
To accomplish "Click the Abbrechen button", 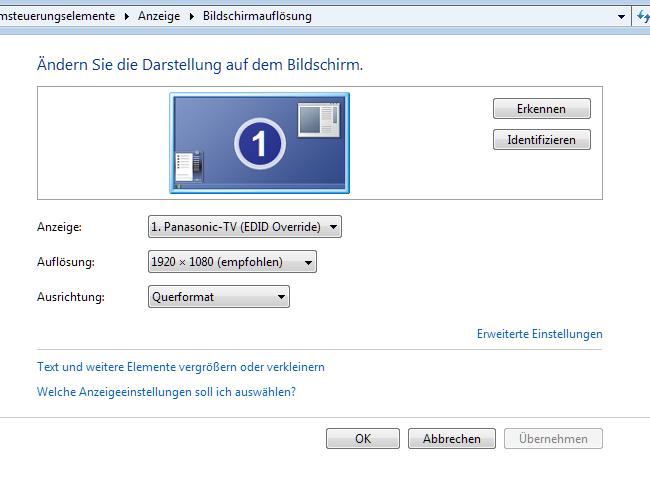I will 451,438.
